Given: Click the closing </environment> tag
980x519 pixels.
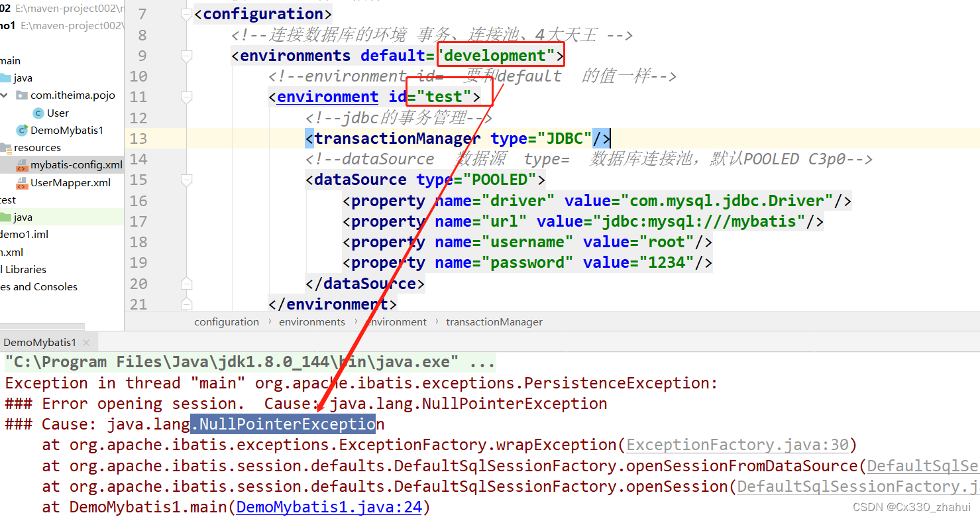Looking at the screenshot, I should (333, 304).
